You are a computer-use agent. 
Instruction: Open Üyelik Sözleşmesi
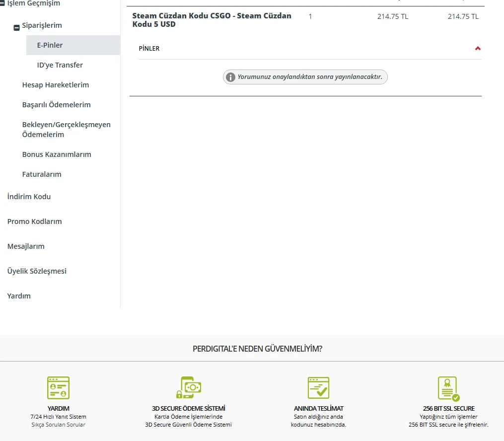pyautogui.click(x=37, y=271)
